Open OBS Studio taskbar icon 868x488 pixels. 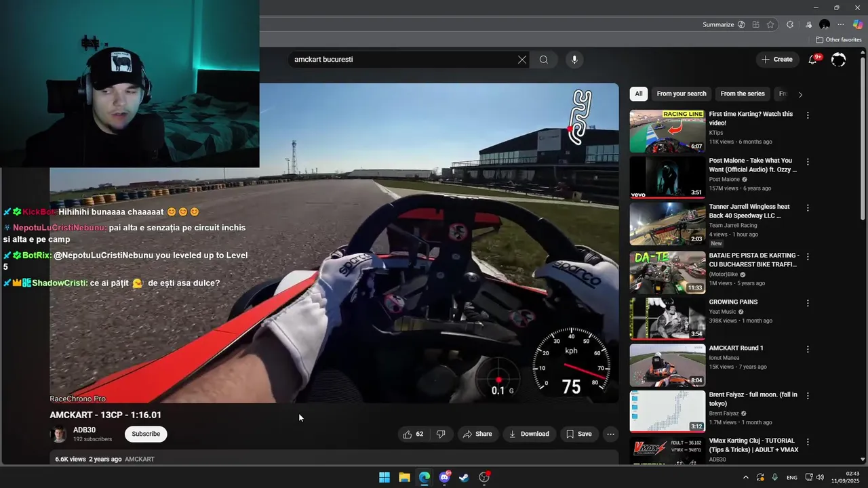[484, 477]
